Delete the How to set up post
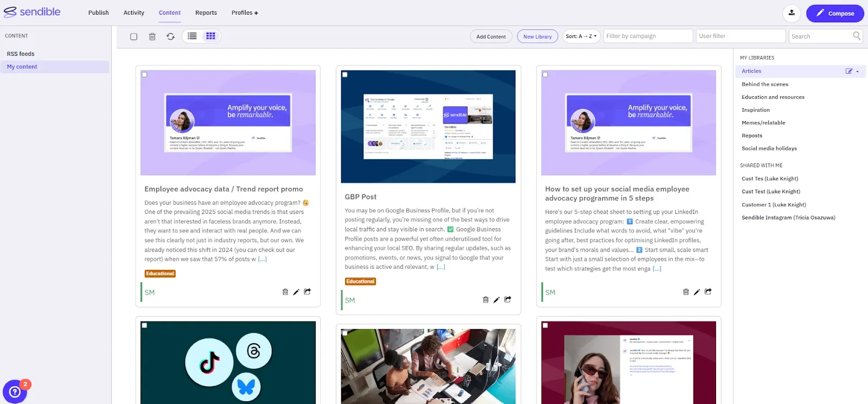This screenshot has width=868, height=404. tap(686, 292)
